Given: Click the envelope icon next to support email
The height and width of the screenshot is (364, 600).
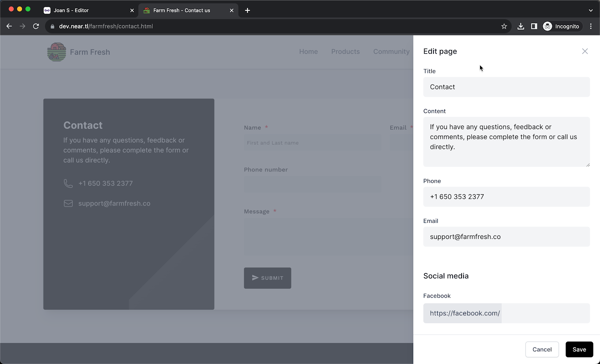Looking at the screenshot, I should 68,203.
